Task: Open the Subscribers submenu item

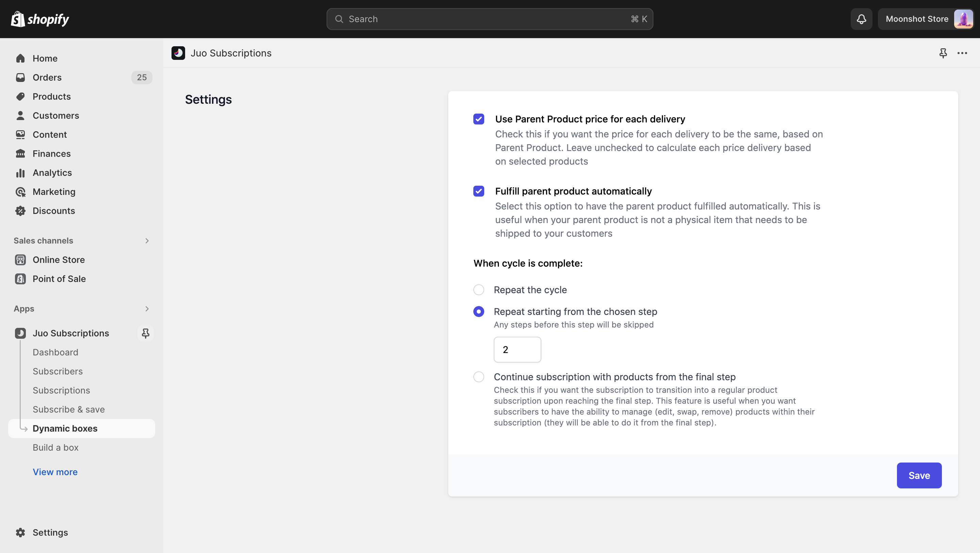Action: click(58, 371)
